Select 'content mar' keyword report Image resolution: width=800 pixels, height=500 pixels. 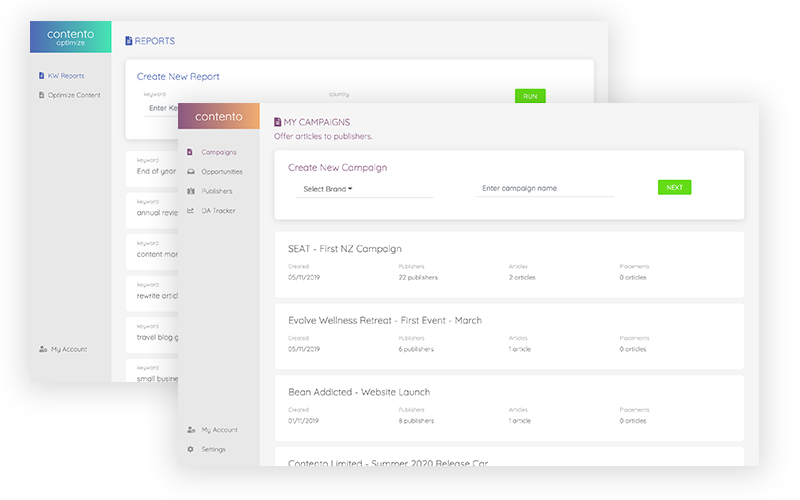tap(152, 252)
